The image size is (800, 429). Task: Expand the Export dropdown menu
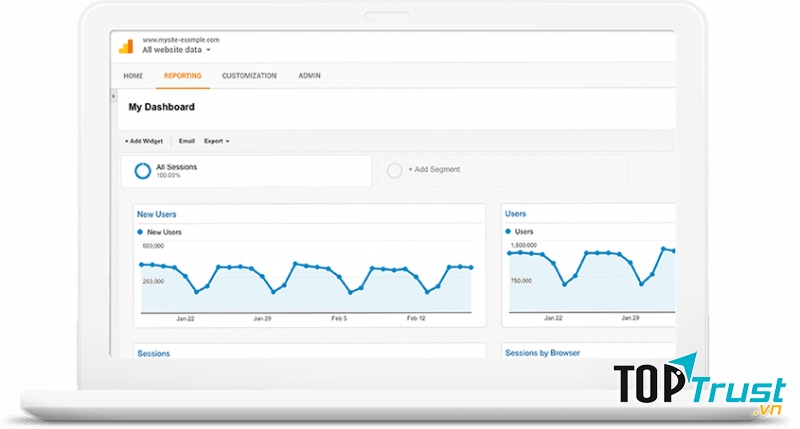pyautogui.click(x=216, y=141)
